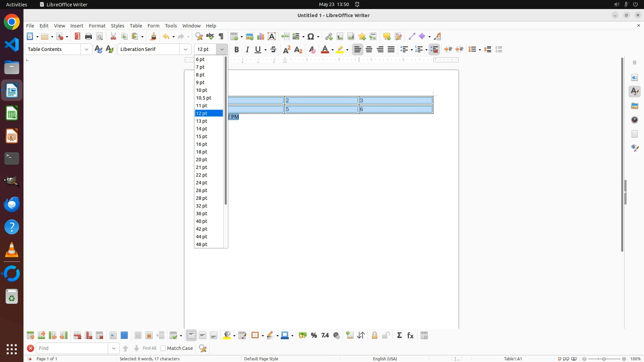Enable the Match Case checkbox
Image resolution: width=644 pixels, height=362 pixels.
click(x=163, y=348)
